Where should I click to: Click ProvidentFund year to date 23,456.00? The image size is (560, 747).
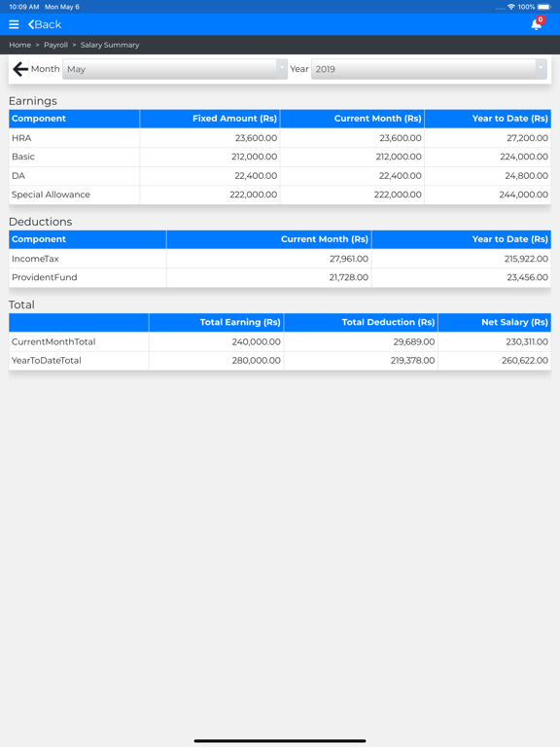pyautogui.click(x=527, y=277)
